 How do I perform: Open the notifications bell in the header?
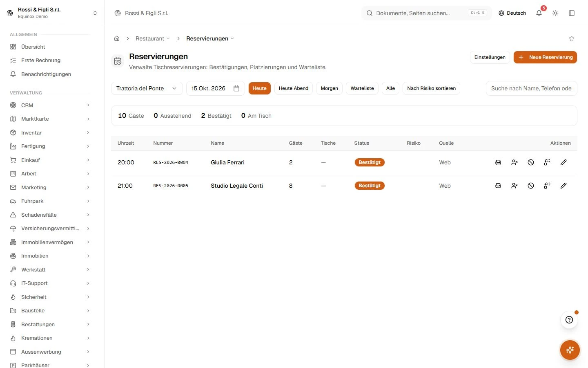539,13
